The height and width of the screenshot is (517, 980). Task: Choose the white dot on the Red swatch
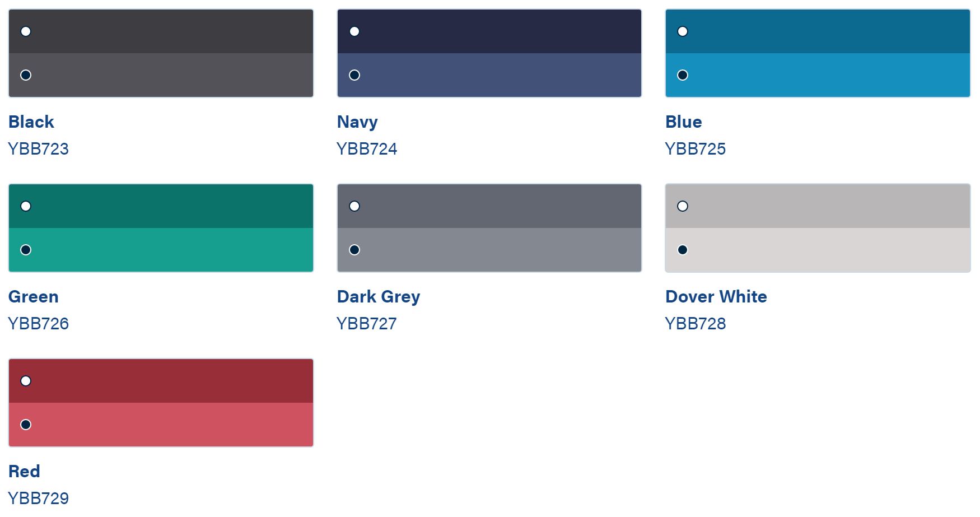click(26, 381)
